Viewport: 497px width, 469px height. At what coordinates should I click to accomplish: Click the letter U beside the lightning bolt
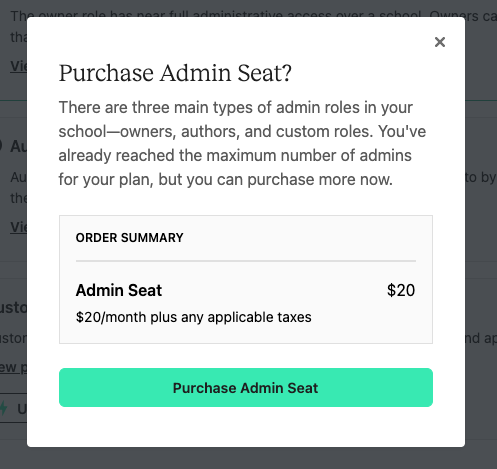click(22, 409)
